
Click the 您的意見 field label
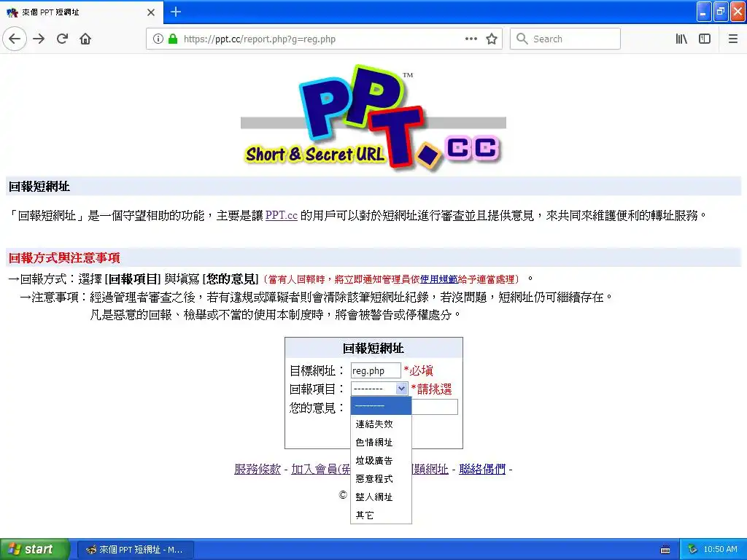click(x=317, y=407)
